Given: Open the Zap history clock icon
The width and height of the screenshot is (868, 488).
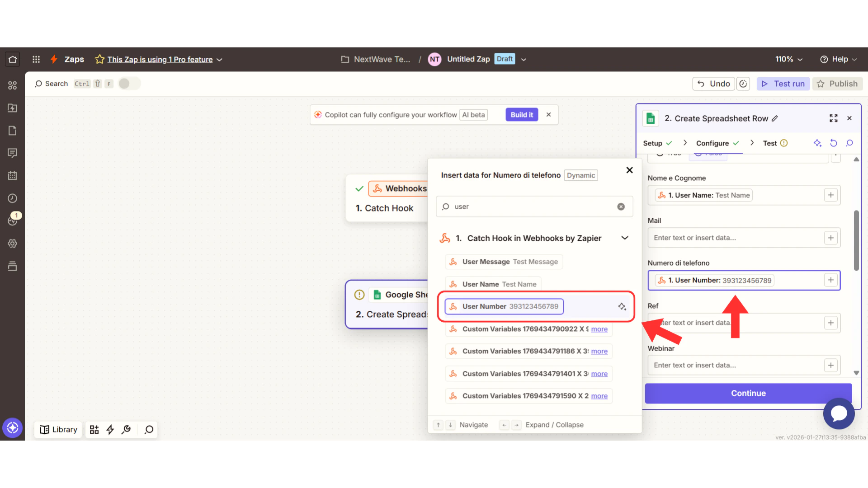Looking at the screenshot, I should pos(13,198).
